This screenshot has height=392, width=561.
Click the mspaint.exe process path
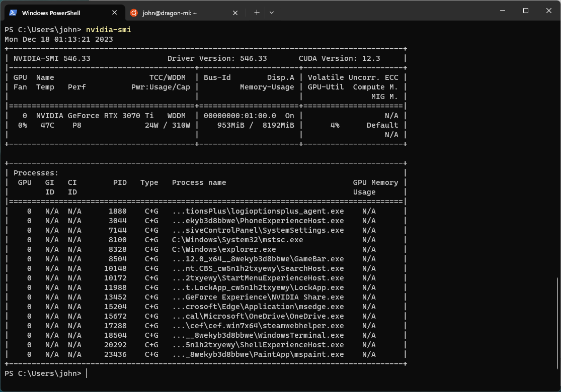[258, 354]
